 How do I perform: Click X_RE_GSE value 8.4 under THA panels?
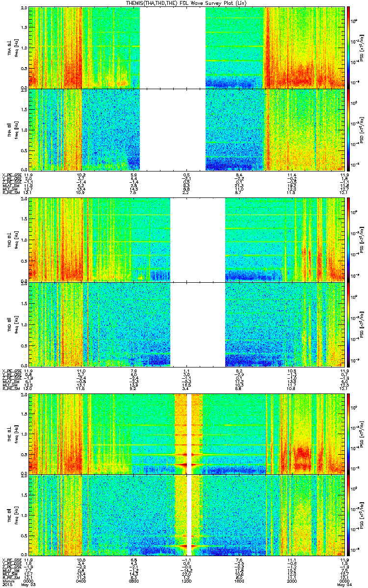click(x=240, y=174)
